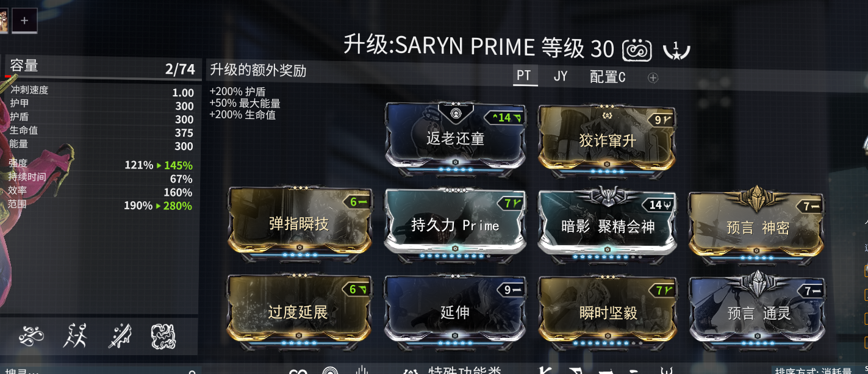Select the 暗影 聚精会神 mod card

pos(608,225)
